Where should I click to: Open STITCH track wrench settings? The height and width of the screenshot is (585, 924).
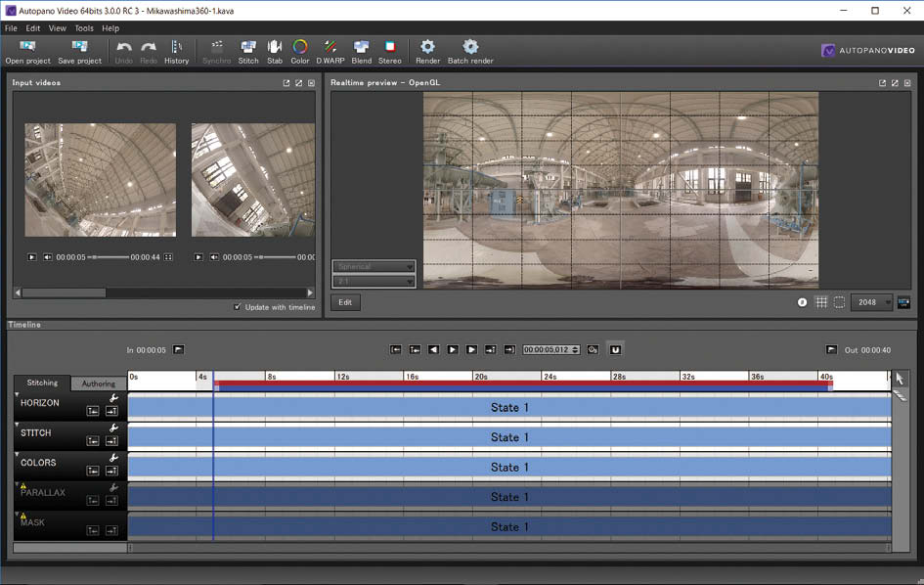pos(113,428)
